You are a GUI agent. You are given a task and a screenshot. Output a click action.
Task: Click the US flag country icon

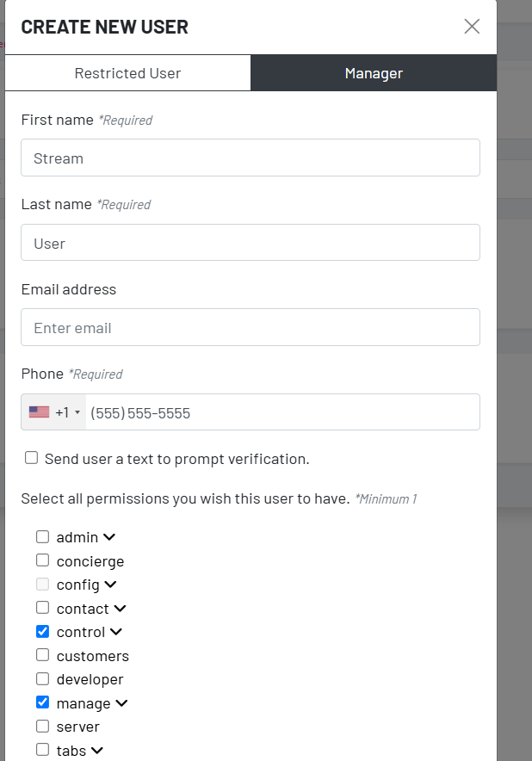39,411
